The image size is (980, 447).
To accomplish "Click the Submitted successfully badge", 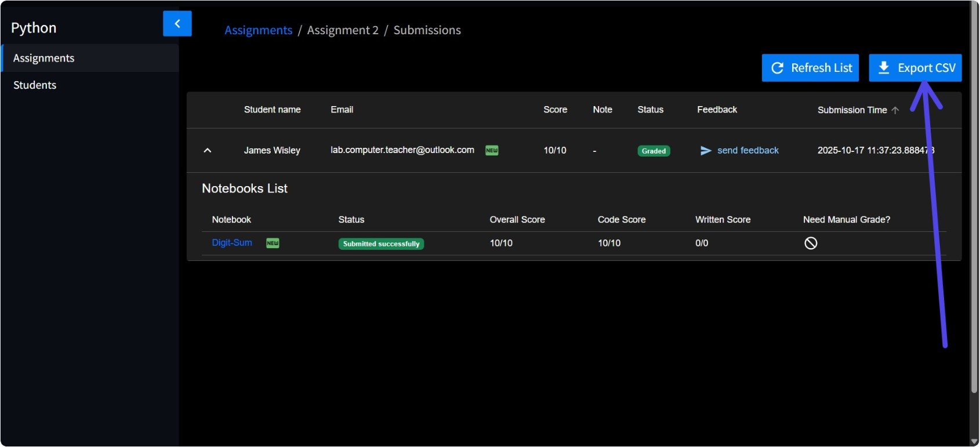I will tap(381, 244).
